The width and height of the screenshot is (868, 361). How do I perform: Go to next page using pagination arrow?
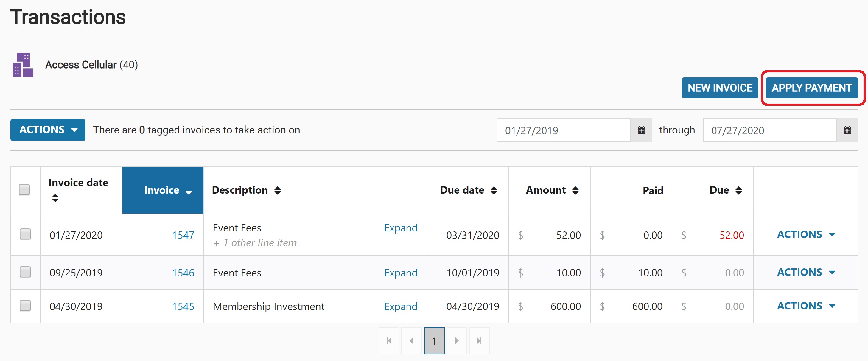point(457,340)
